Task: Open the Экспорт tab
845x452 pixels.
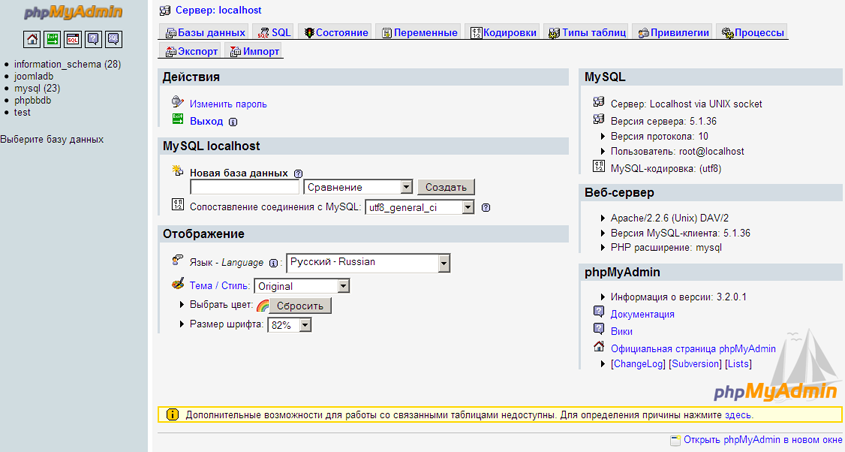Action: (x=191, y=51)
